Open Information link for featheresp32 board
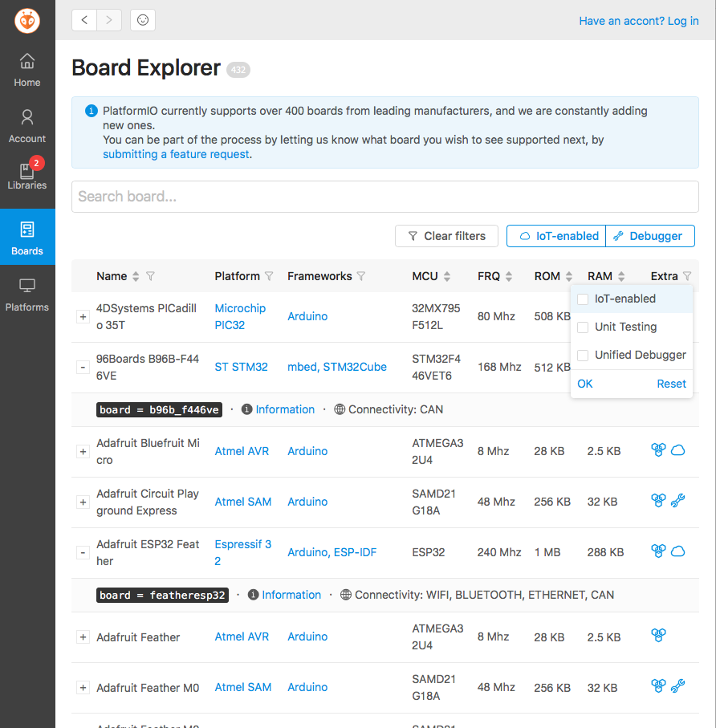 291,595
